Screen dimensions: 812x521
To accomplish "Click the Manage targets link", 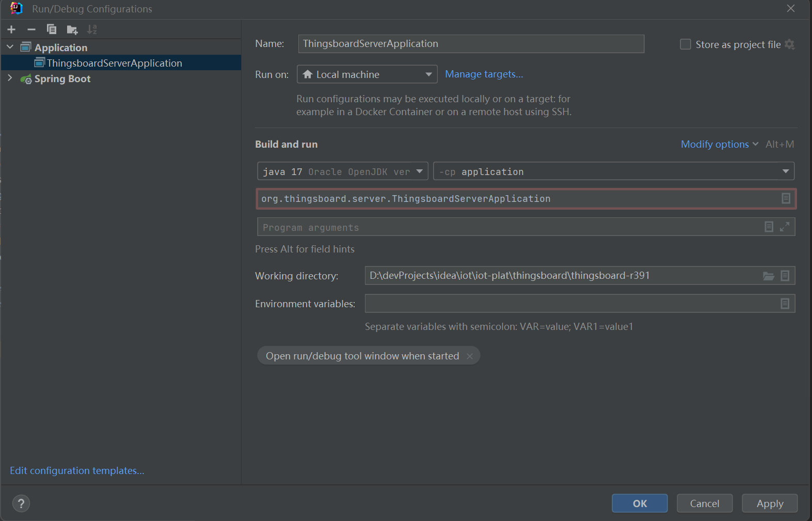I will coord(484,74).
